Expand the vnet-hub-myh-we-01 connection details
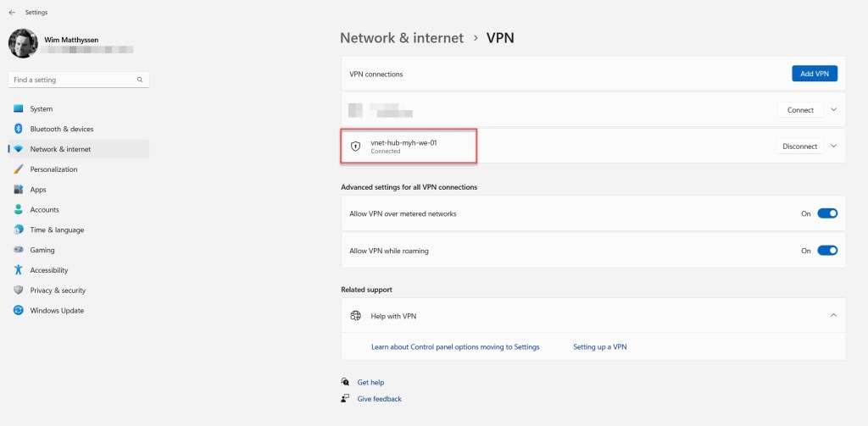This screenshot has height=426, width=868. [x=833, y=146]
